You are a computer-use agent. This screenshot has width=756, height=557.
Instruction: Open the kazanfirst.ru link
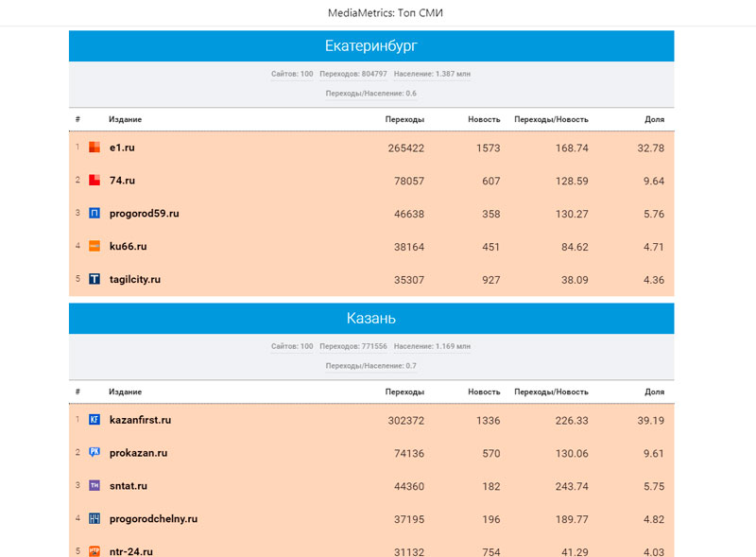140,420
